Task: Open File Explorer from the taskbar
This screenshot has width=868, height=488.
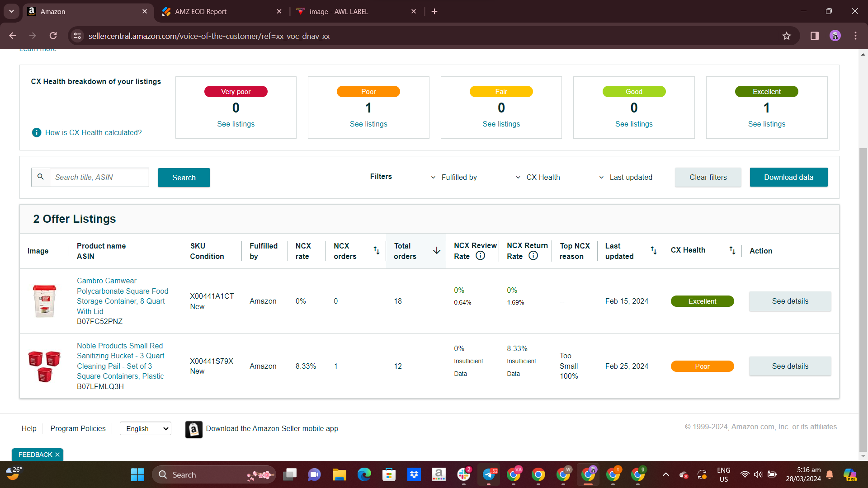Action: (x=339, y=474)
